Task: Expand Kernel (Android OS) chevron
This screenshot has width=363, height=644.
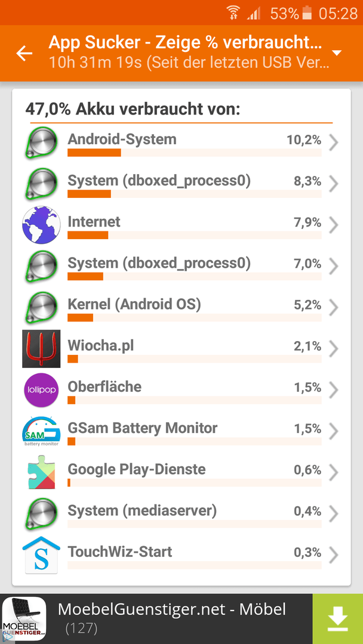Action: click(x=334, y=308)
